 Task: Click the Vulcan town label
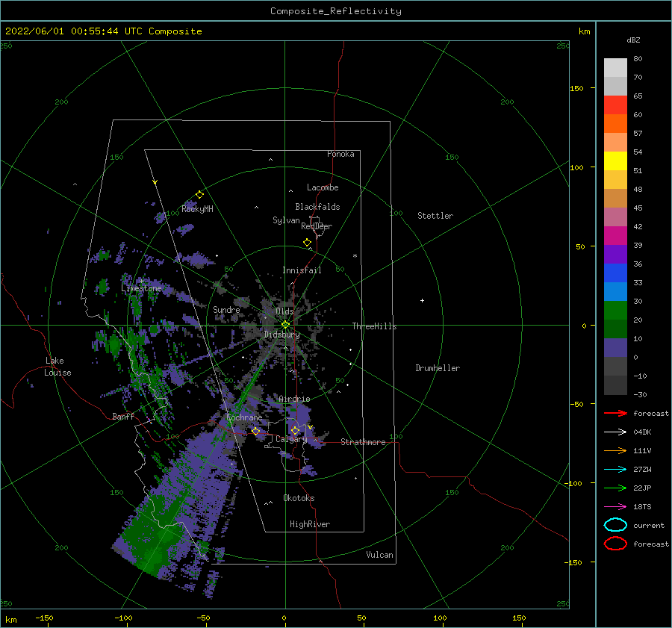(379, 555)
